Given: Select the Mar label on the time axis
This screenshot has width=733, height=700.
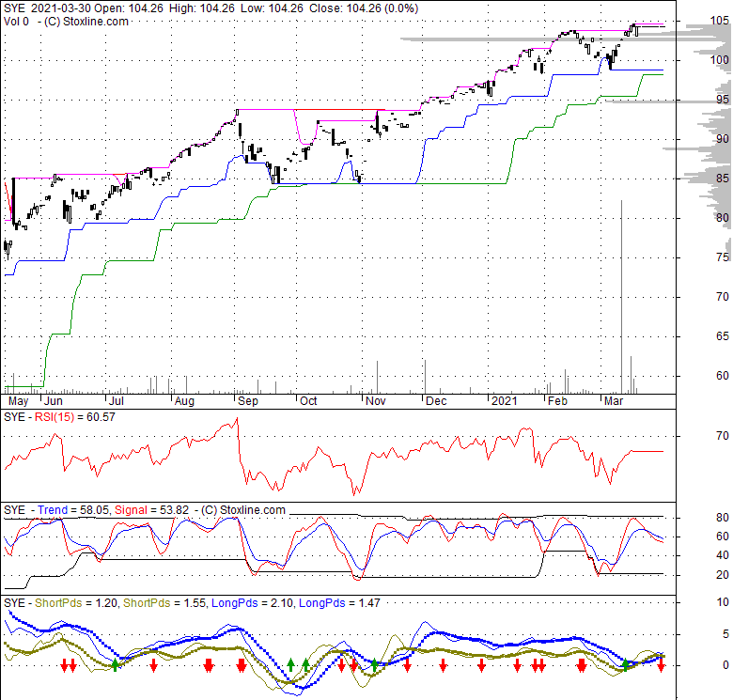Looking at the screenshot, I should [614, 401].
